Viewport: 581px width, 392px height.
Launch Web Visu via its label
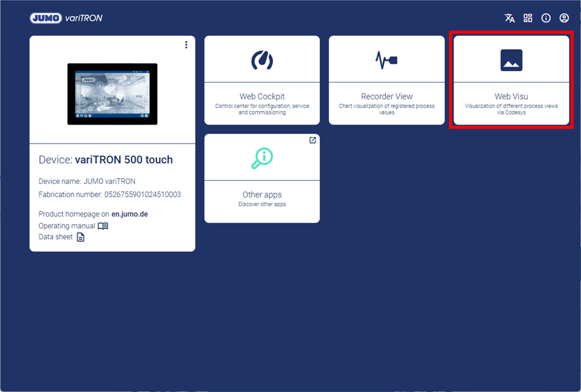(511, 96)
